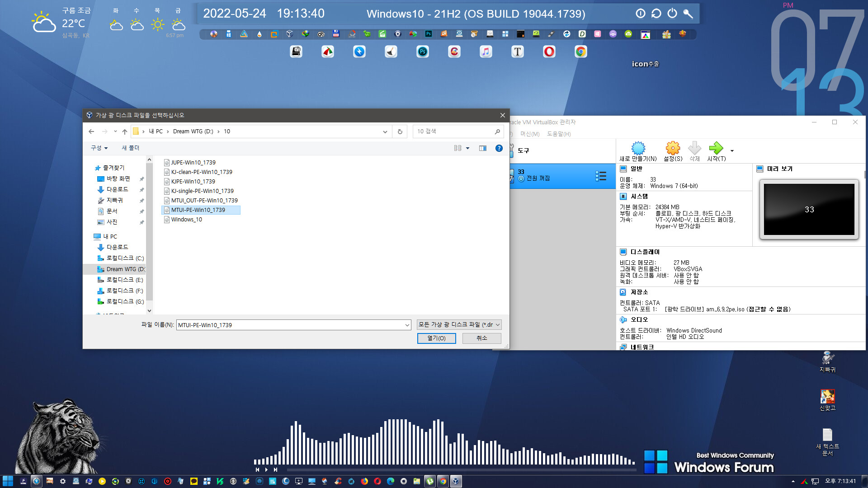Viewport: 868px width, 488px height.
Task: Expand address bar history dropdown
Action: click(385, 131)
